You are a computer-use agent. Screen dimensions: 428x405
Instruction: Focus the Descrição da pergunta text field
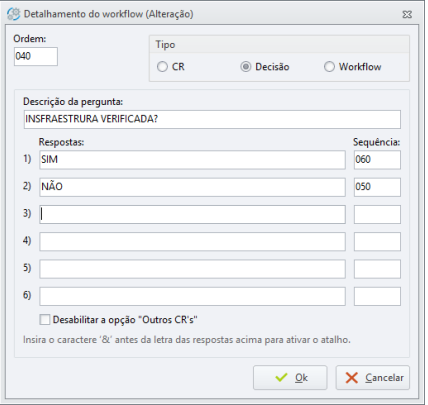[x=212, y=119]
